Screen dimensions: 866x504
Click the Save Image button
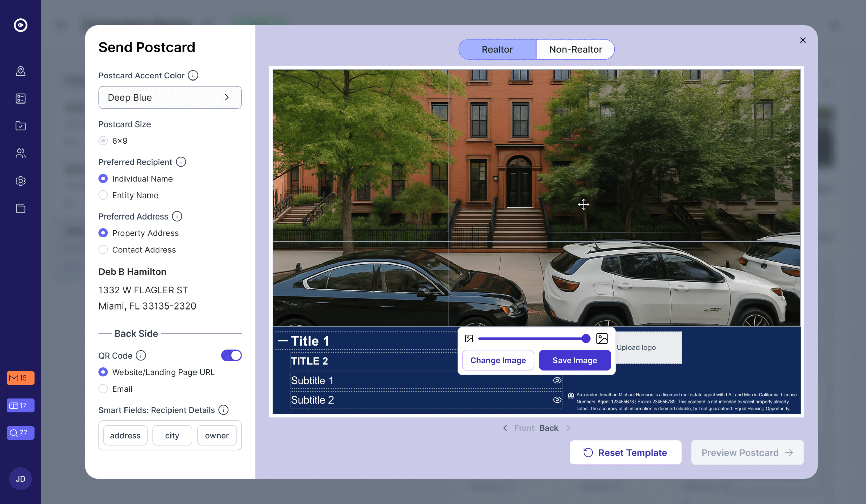[575, 360]
